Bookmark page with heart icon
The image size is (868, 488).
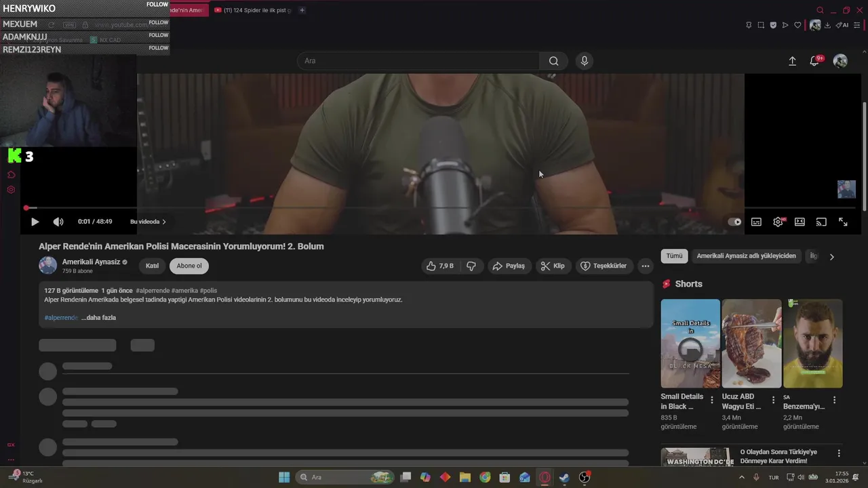click(797, 25)
